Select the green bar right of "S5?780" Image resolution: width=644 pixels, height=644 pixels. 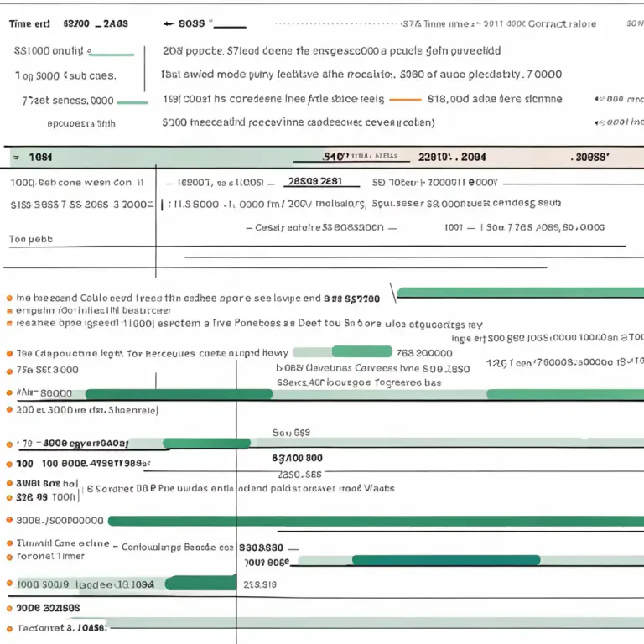pos(521,293)
